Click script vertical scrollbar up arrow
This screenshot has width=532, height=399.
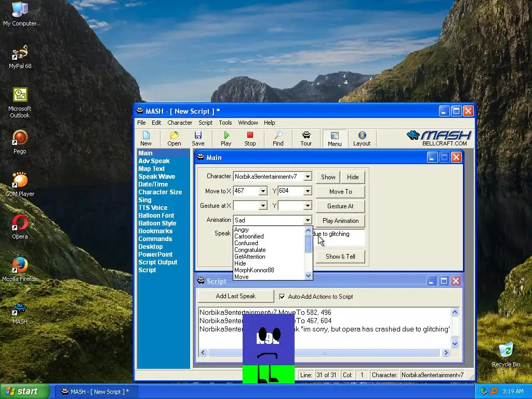tap(455, 312)
